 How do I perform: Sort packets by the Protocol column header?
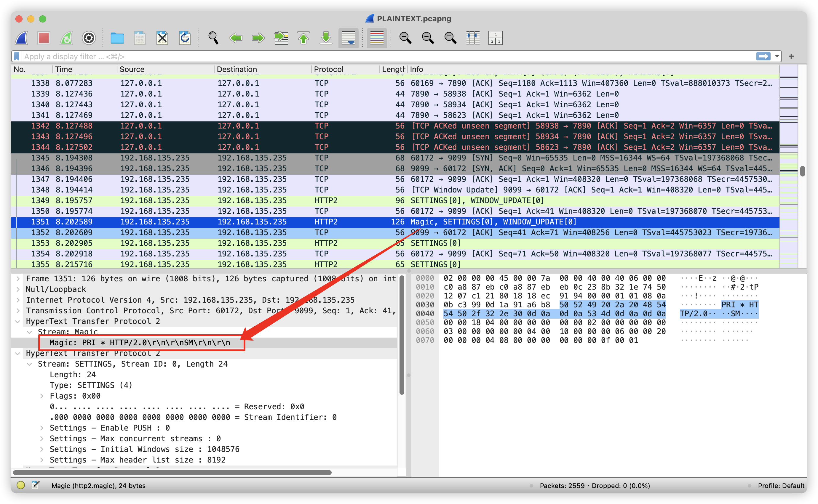pyautogui.click(x=328, y=69)
